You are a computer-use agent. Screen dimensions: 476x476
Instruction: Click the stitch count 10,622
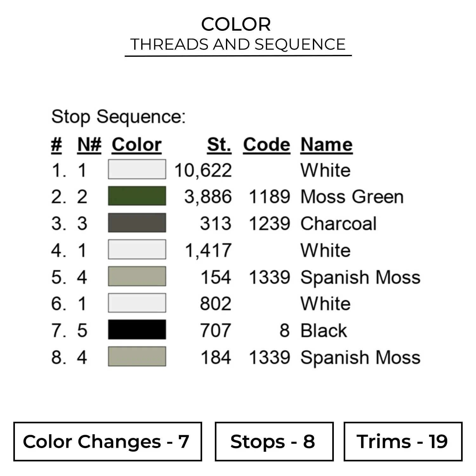coord(203,170)
